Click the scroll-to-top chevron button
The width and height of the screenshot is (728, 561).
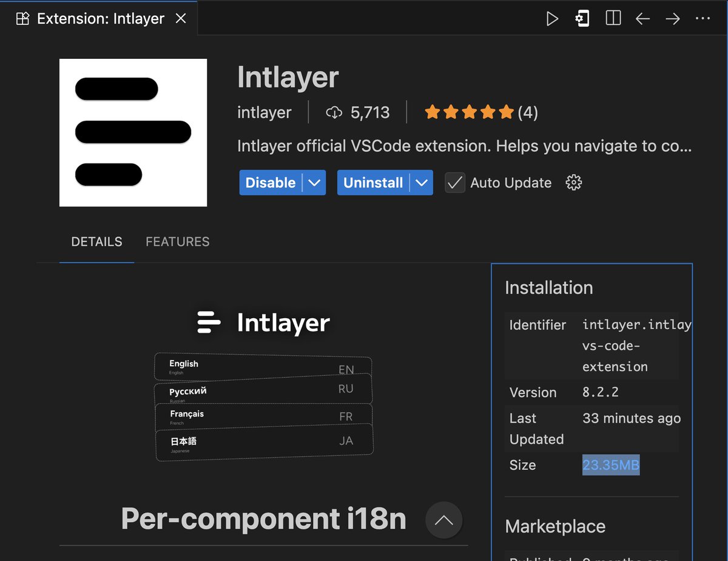[444, 520]
